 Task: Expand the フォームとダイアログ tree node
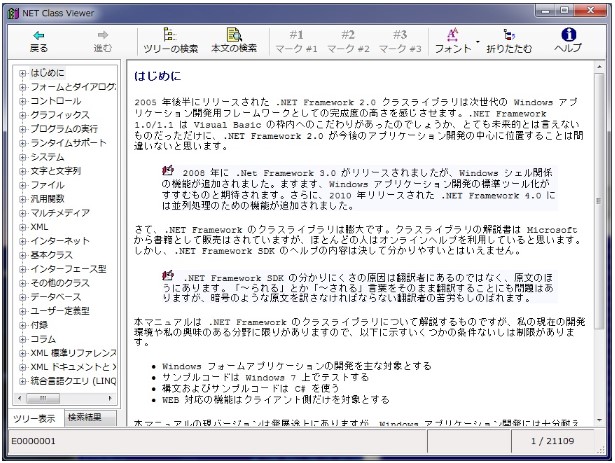[23, 87]
